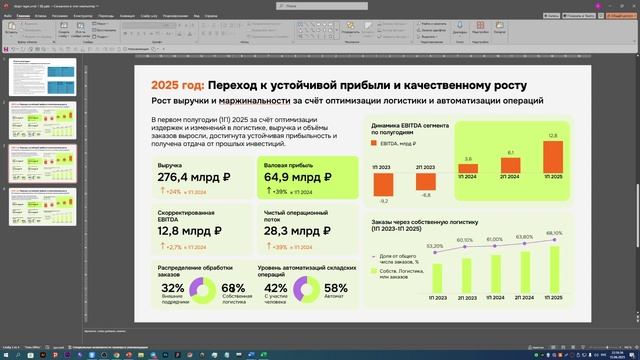Open the File (Файл) tab
Image resolution: width=640 pixels, height=360 pixels.
coord(8,16)
